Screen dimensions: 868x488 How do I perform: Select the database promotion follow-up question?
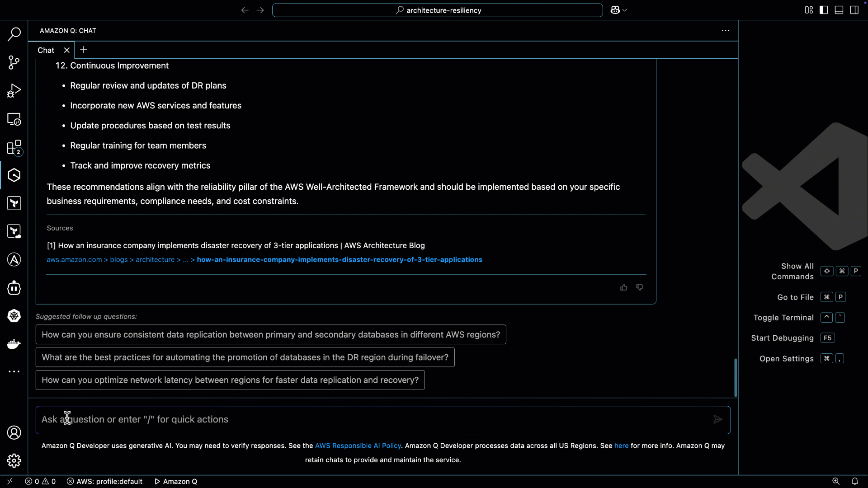click(x=245, y=357)
